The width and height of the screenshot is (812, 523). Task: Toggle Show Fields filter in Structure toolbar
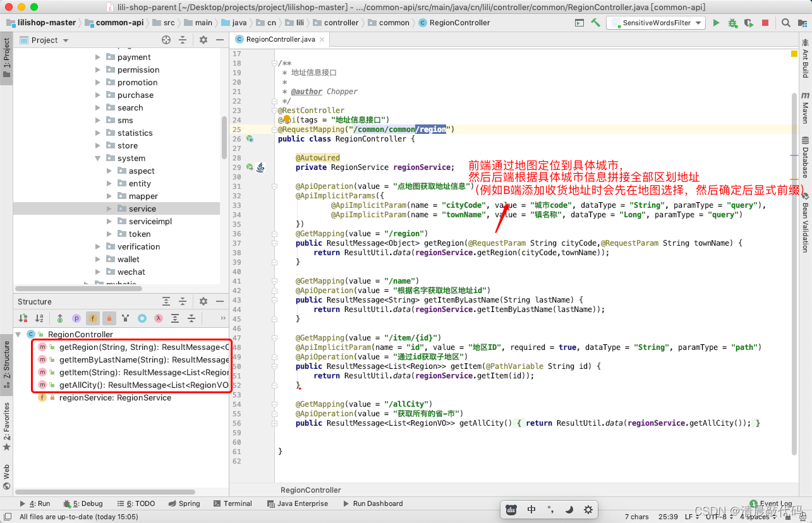[x=92, y=318]
